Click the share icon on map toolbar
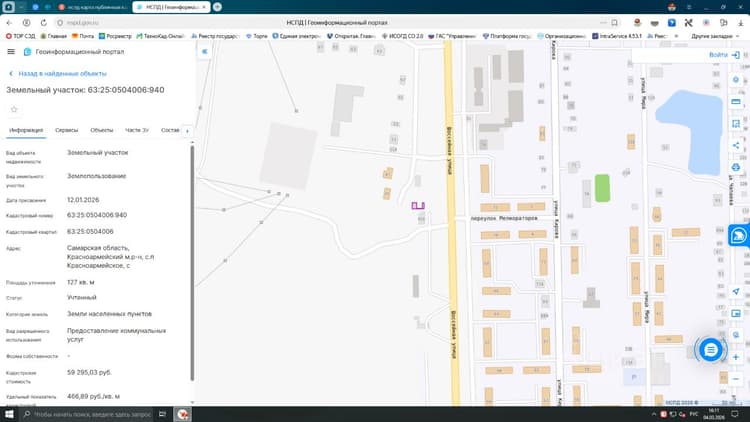Image resolution: width=750 pixels, height=422 pixels. [736, 145]
